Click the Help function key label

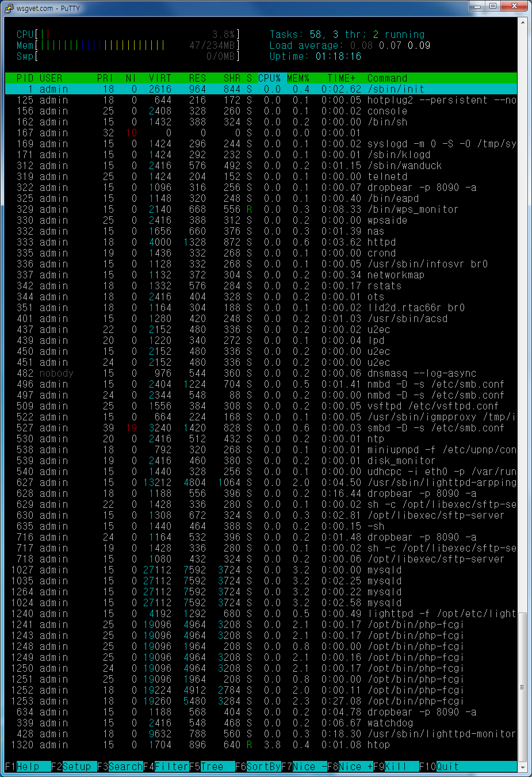click(x=28, y=767)
